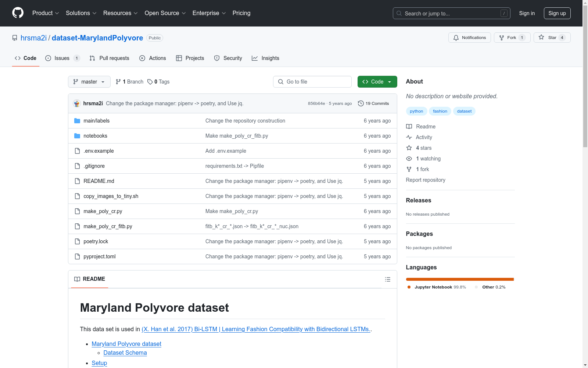588x368 pixels.
Task: Click the watching eye icon
Action: (x=409, y=159)
